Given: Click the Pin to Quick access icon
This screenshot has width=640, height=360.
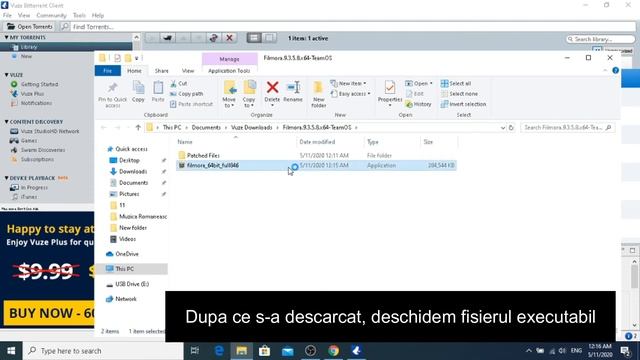Looking at the screenshot, I should (x=112, y=88).
